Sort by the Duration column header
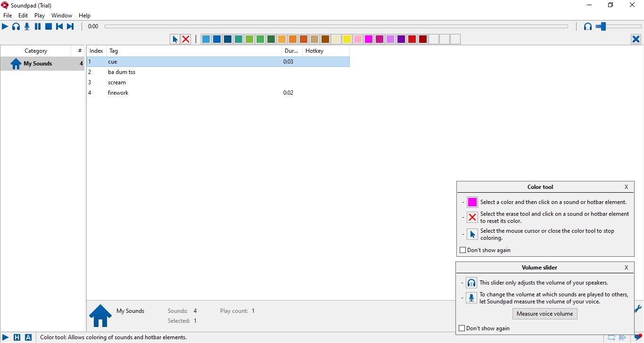 point(292,51)
